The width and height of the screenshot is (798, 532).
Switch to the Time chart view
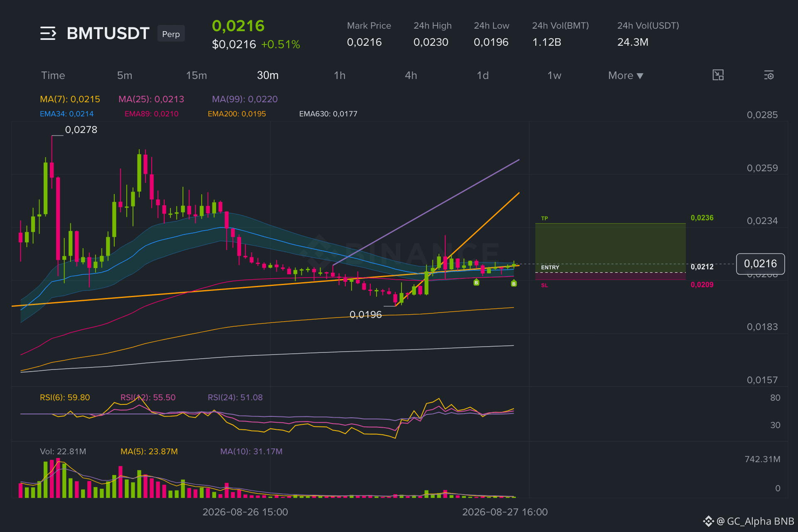(53, 75)
